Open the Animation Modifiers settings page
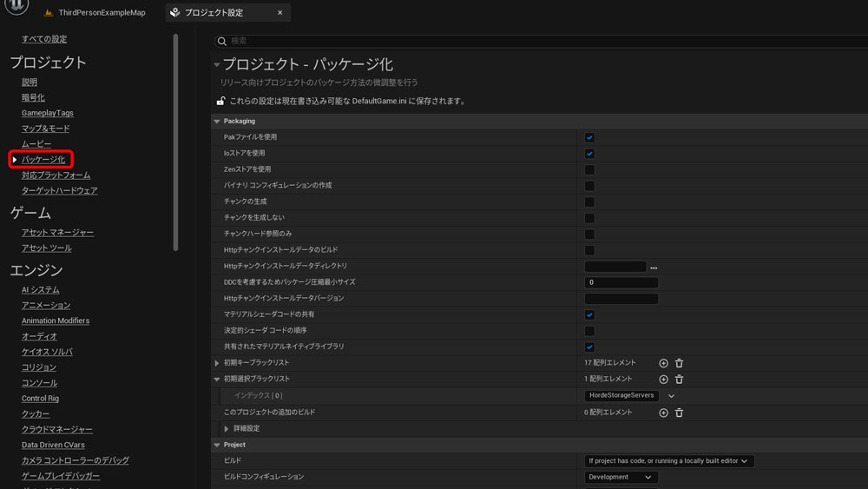This screenshot has height=489, width=868. 56,320
